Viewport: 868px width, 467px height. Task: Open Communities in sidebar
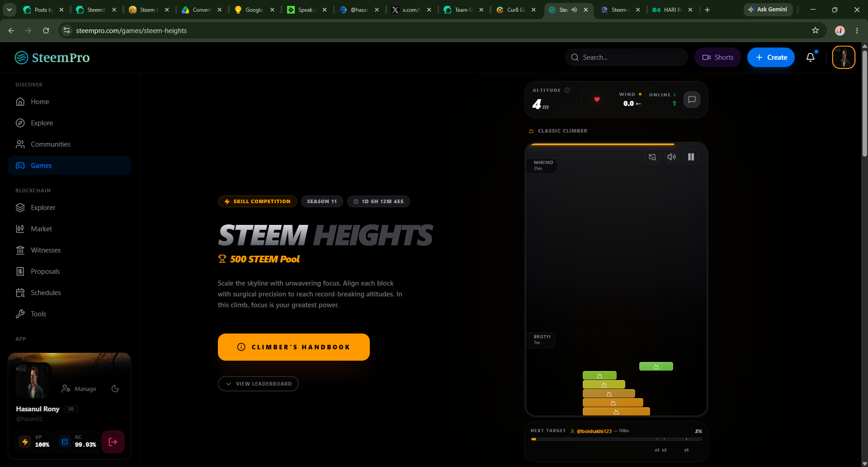tap(69, 144)
